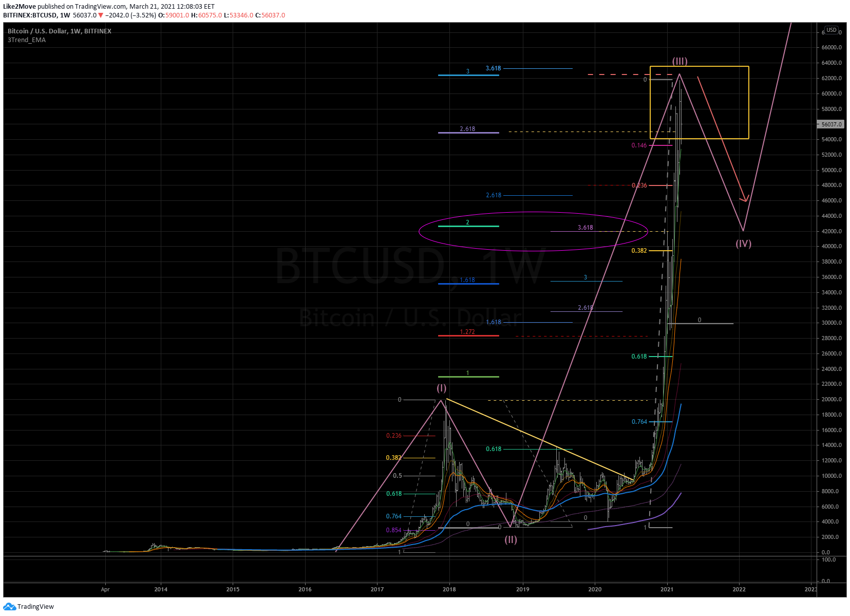Click the author name Like2Move

(20, 7)
